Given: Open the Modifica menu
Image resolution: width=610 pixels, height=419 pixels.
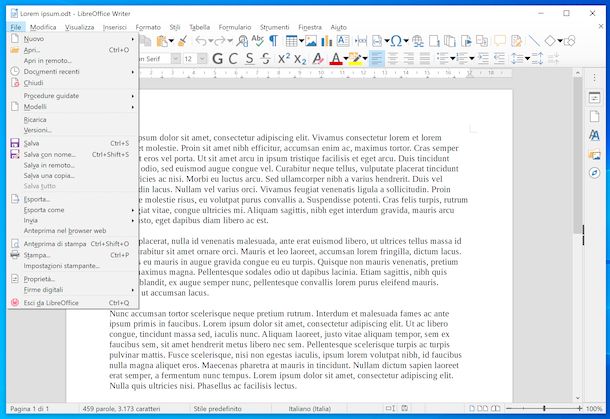Looking at the screenshot, I should (x=43, y=27).
